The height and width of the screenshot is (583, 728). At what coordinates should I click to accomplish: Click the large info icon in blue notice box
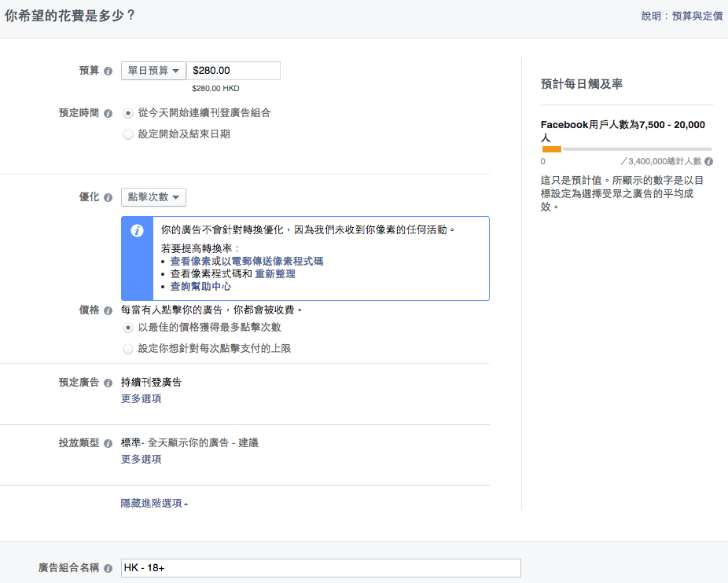pos(137,230)
